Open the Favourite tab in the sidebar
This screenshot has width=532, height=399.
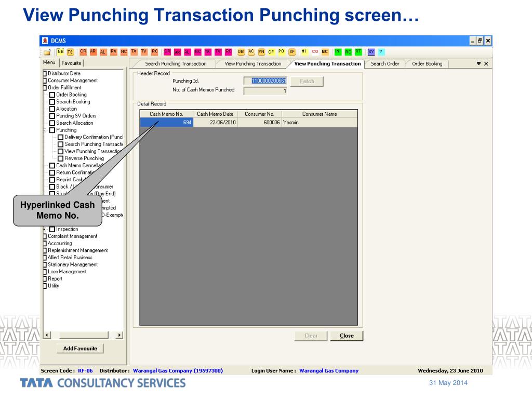coord(71,63)
